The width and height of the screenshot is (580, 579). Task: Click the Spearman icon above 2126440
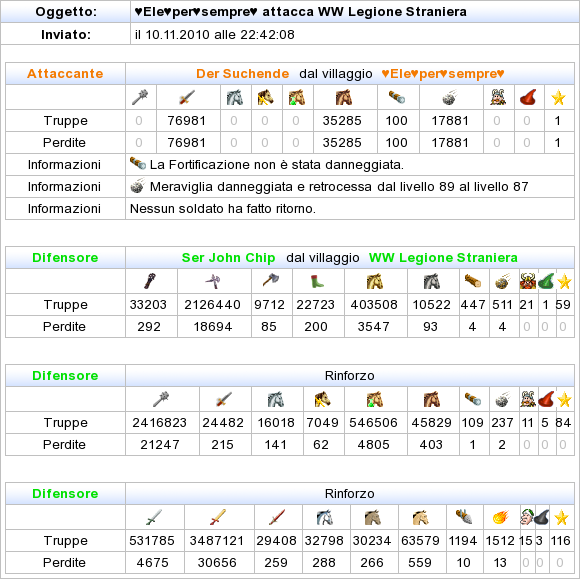(x=213, y=281)
